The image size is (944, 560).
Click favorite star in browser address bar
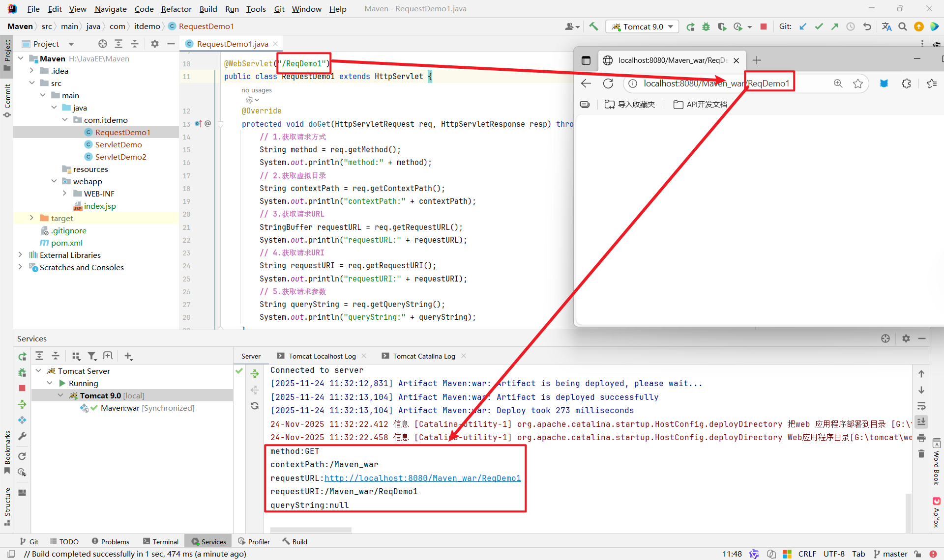pyautogui.click(x=858, y=84)
